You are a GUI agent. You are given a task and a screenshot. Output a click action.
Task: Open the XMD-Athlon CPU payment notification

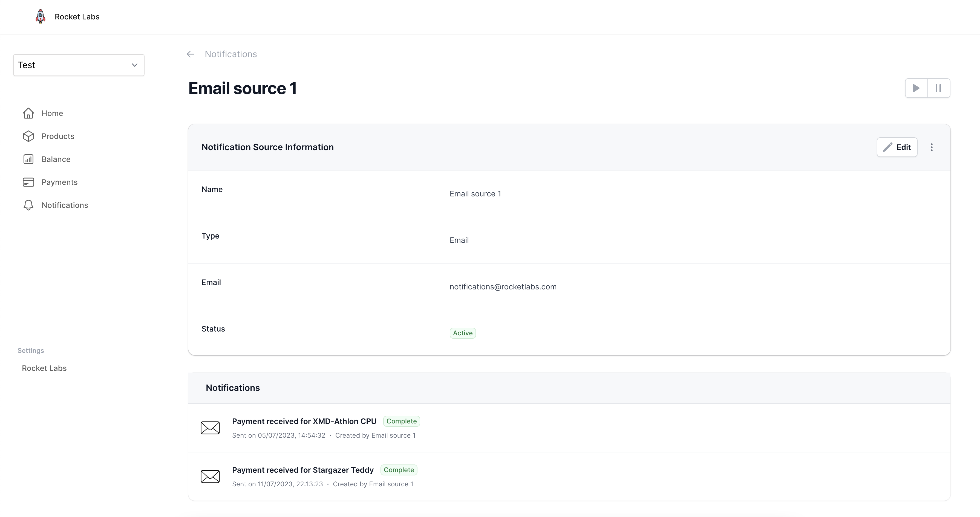[304, 421]
